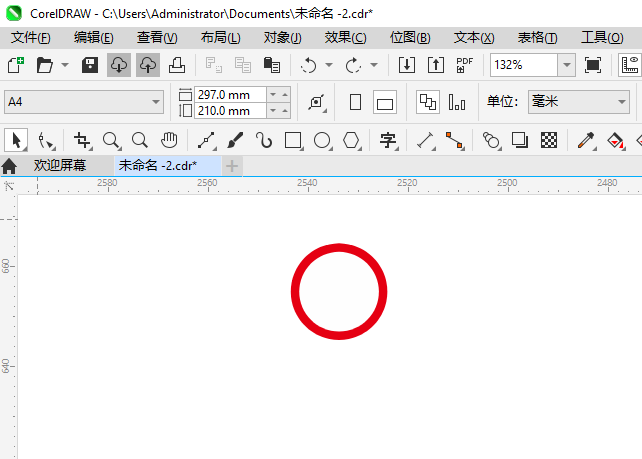The image size is (642, 459).
Task: Click the Publish to PDF icon
Action: 464,65
